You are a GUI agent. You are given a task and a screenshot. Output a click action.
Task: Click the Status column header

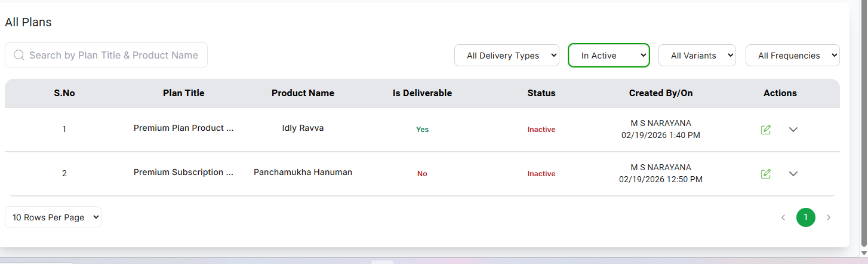tap(541, 93)
